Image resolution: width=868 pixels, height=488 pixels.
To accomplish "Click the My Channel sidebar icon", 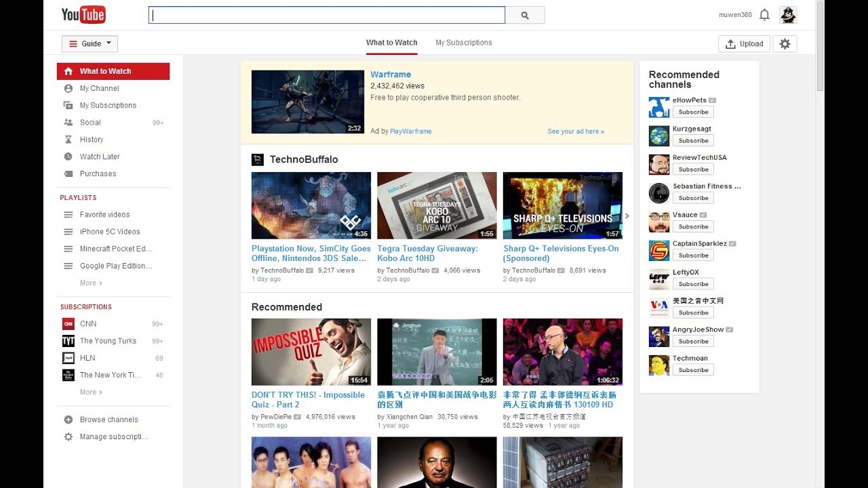I will pyautogui.click(x=68, y=88).
